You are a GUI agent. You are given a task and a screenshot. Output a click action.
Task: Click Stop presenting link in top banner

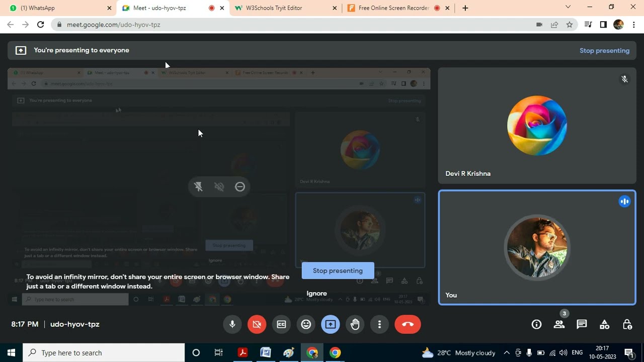604,50
